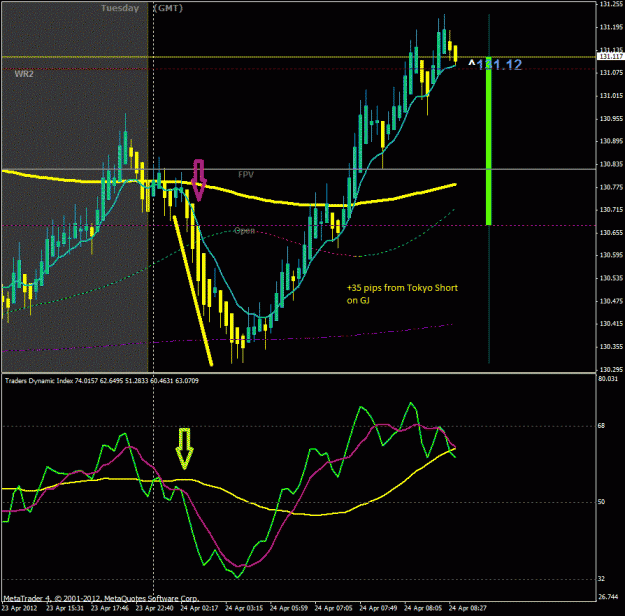The height and width of the screenshot is (616, 625).
Task: Click the '23 Apr 17:46' time label
Action: coord(110,608)
